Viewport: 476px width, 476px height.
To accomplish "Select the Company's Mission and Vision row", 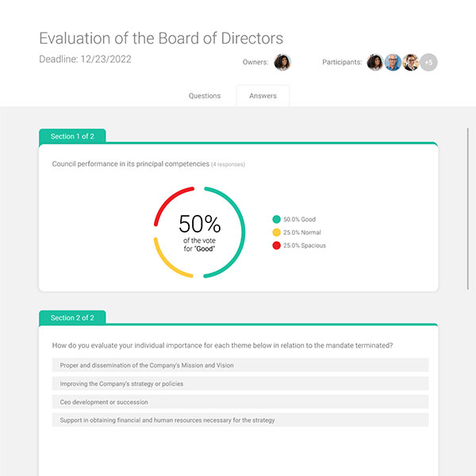I will click(240, 365).
